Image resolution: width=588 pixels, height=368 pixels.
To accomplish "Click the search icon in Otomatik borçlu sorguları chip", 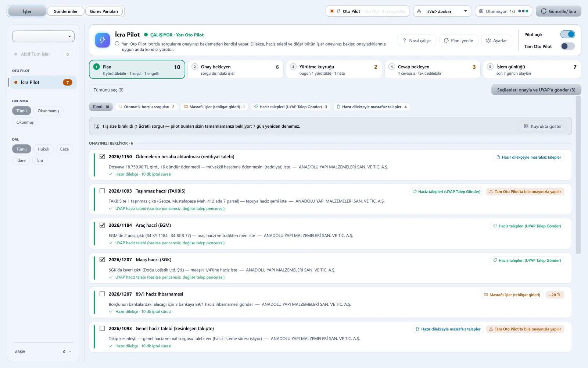I will coord(120,107).
